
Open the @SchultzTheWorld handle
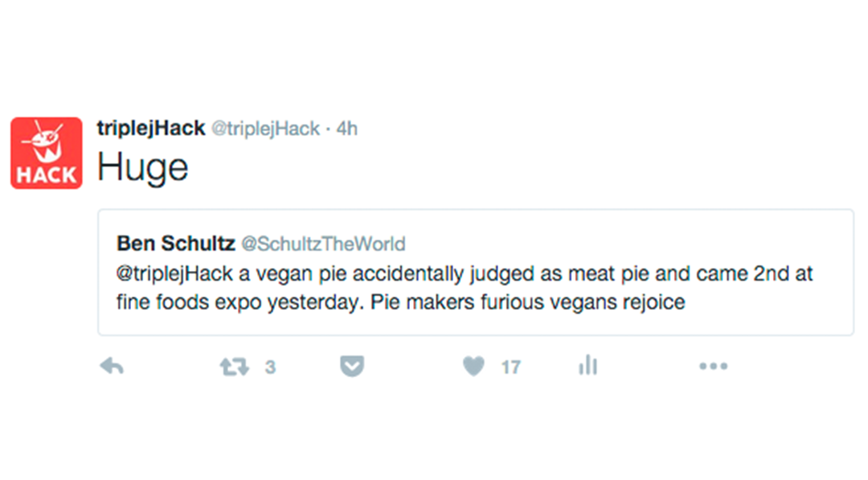(x=323, y=244)
